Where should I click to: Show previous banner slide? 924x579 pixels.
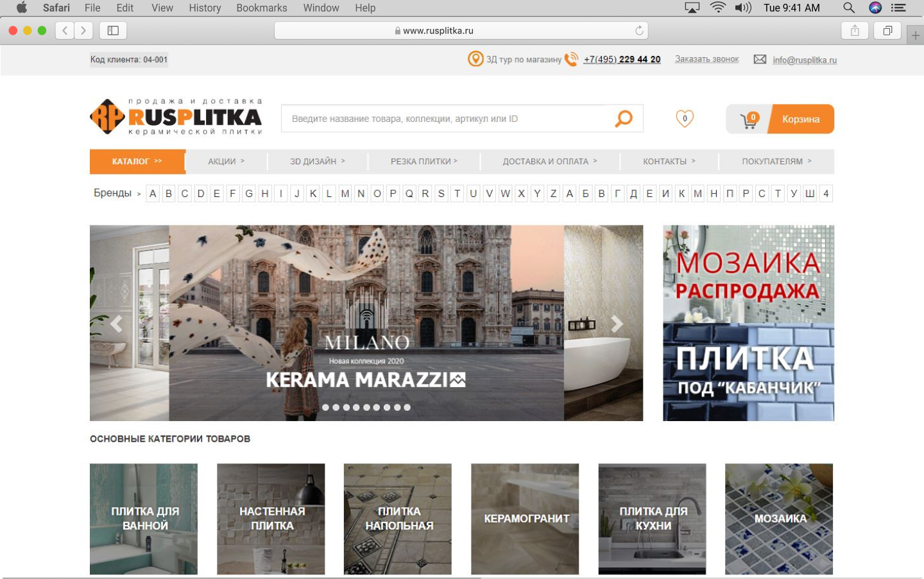coord(116,324)
